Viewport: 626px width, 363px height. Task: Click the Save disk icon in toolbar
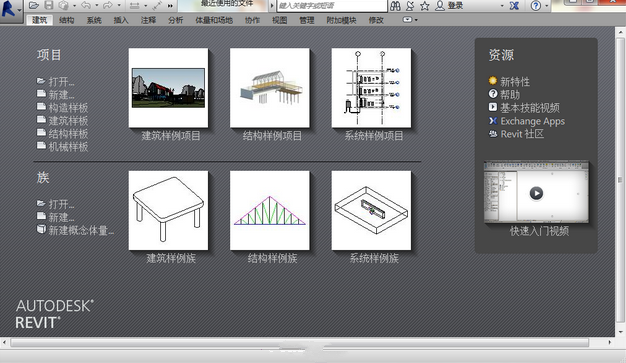[49, 6]
